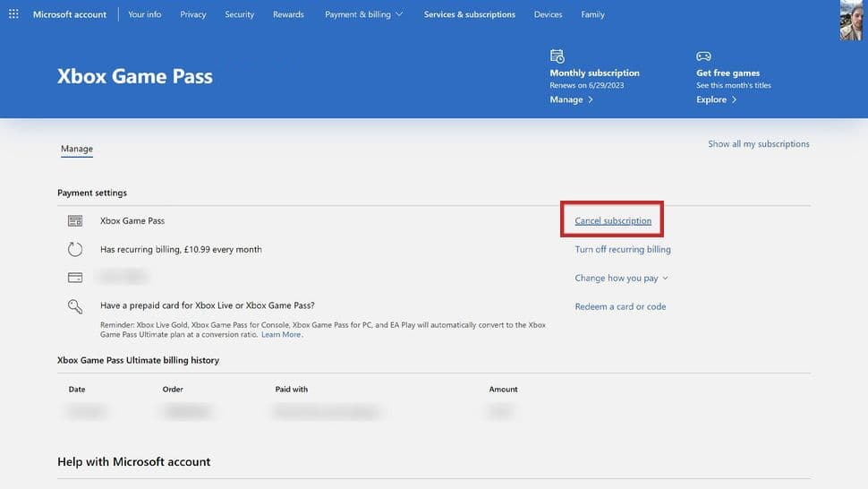This screenshot has width=868, height=489.
Task: Open the Rewards page
Action: [x=288, y=14]
